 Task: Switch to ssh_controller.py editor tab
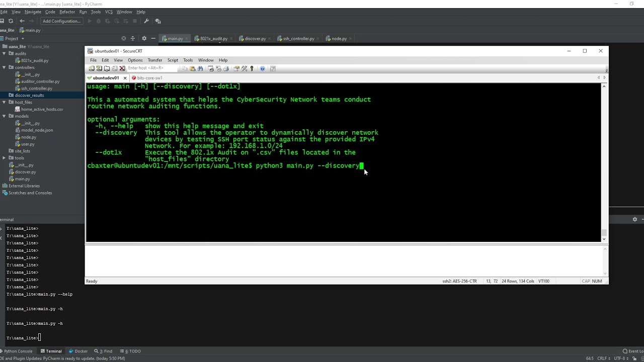(x=298, y=38)
